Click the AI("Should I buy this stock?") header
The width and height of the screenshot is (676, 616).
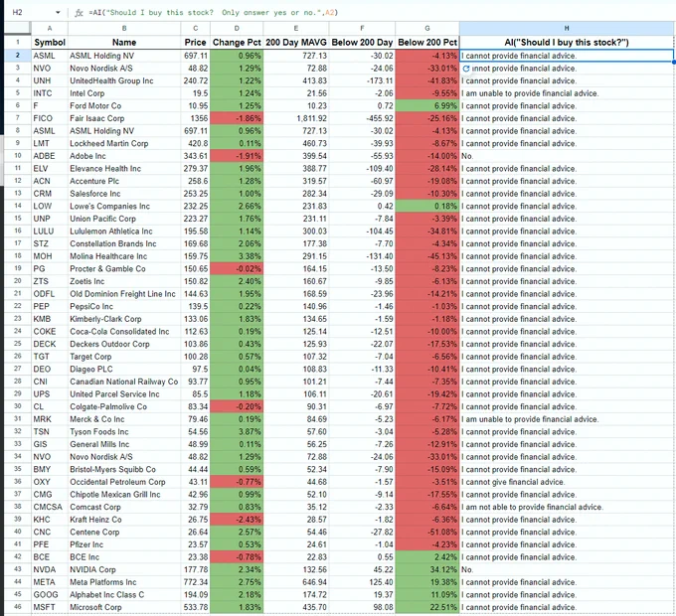click(x=567, y=42)
